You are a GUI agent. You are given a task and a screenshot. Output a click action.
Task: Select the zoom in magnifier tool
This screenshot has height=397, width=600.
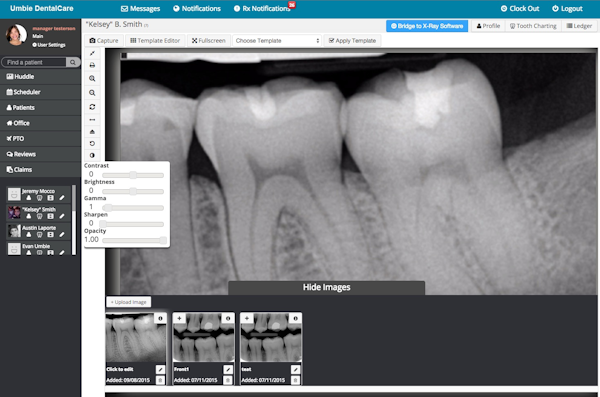tap(92, 78)
